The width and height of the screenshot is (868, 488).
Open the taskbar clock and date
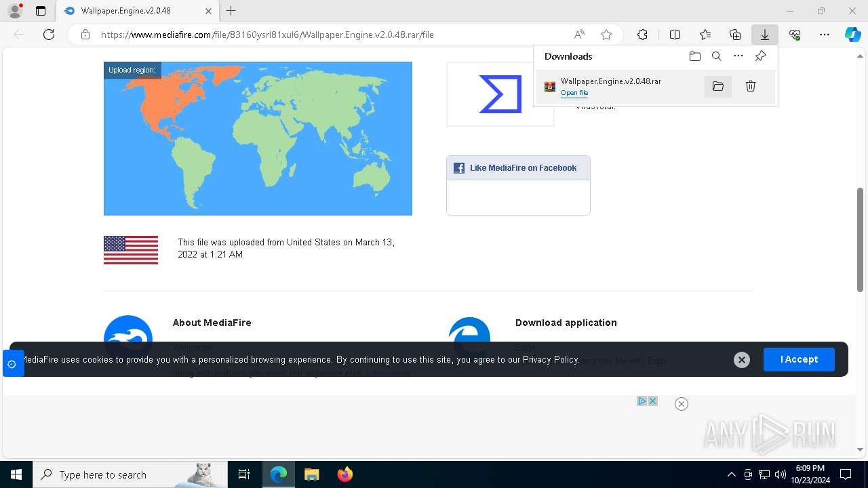[x=810, y=474]
